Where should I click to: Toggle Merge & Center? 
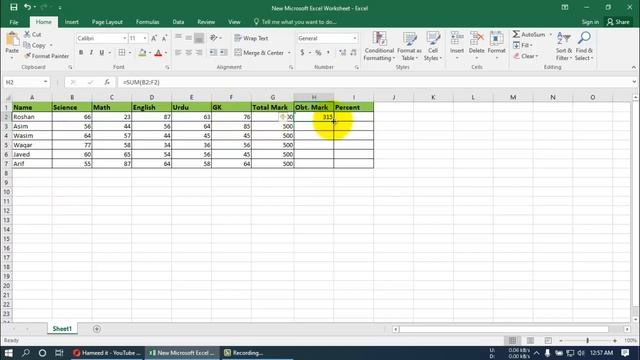259,53
